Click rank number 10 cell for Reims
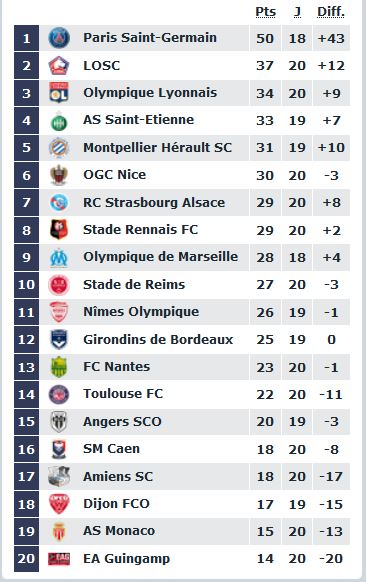 pos(26,285)
